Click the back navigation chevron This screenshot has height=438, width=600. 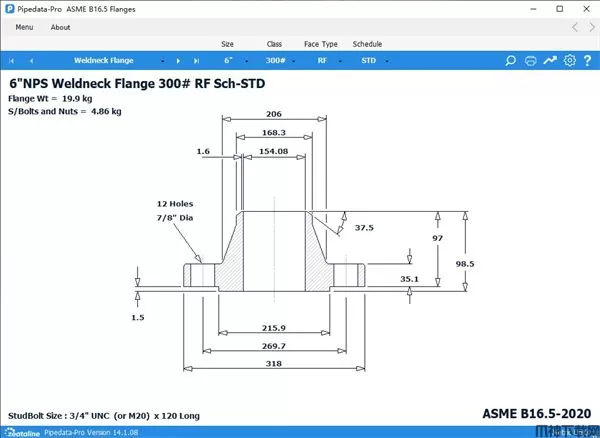click(575, 27)
